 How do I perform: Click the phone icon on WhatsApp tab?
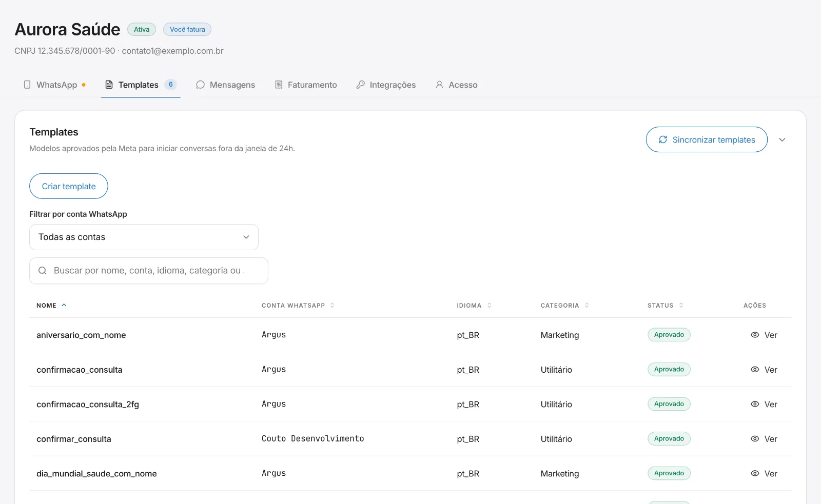(27, 85)
